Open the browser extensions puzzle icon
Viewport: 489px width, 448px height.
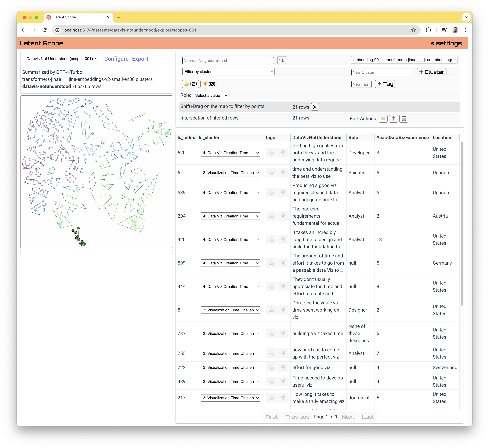429,30
